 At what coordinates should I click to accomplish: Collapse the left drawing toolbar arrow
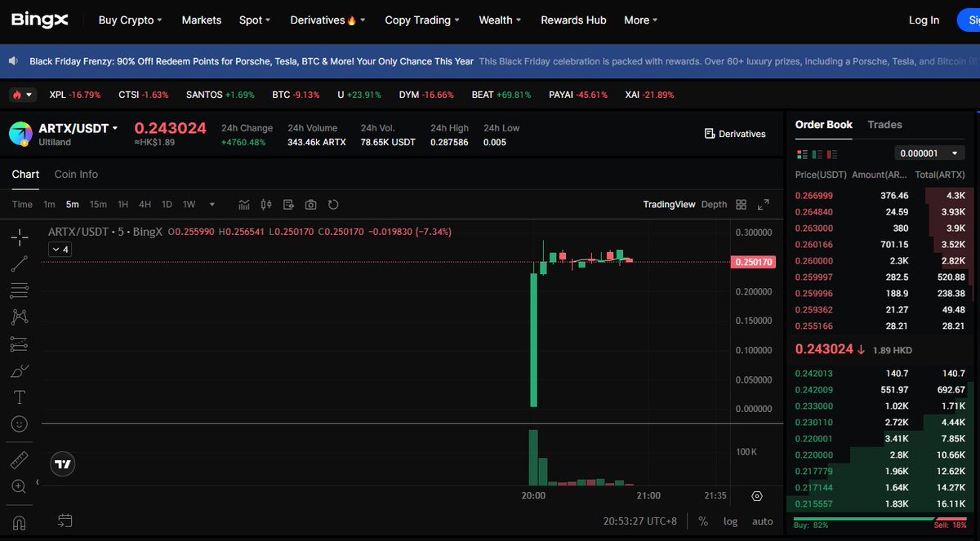point(38,481)
